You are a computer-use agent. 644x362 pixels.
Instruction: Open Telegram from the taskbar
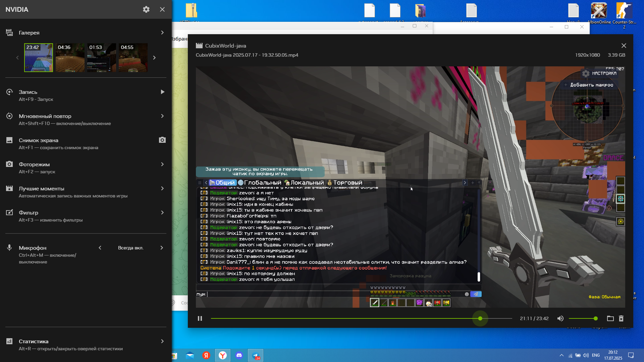pyautogui.click(x=256, y=355)
